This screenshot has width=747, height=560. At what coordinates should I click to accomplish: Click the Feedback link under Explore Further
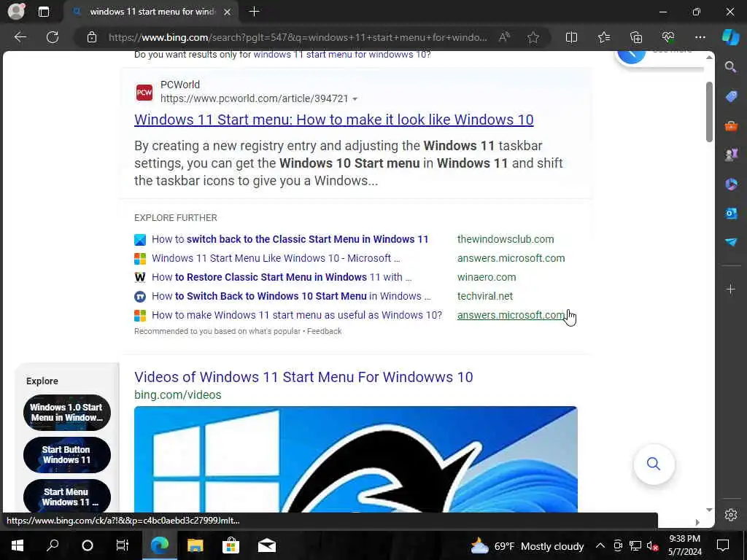coord(325,331)
